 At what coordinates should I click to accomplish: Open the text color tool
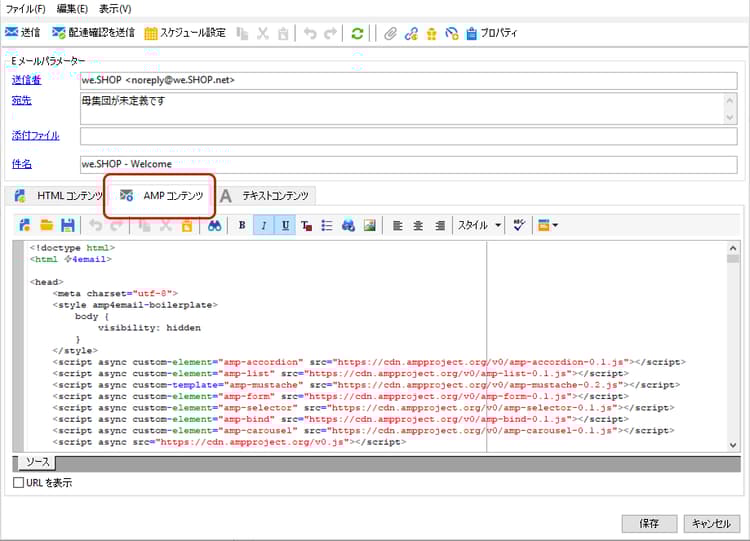pos(306,225)
